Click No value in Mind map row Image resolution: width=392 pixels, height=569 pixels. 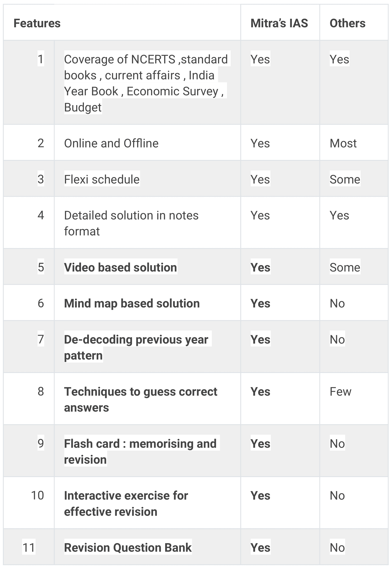coord(337,303)
